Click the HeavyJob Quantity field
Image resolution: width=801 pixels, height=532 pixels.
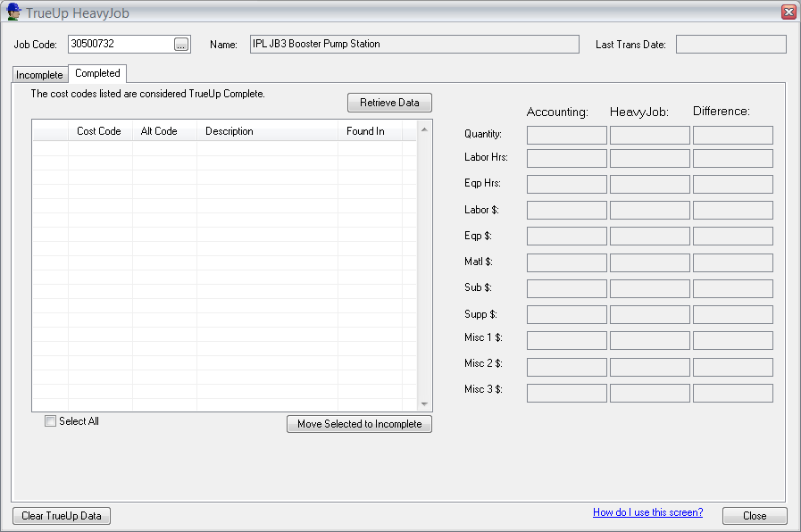(x=650, y=136)
